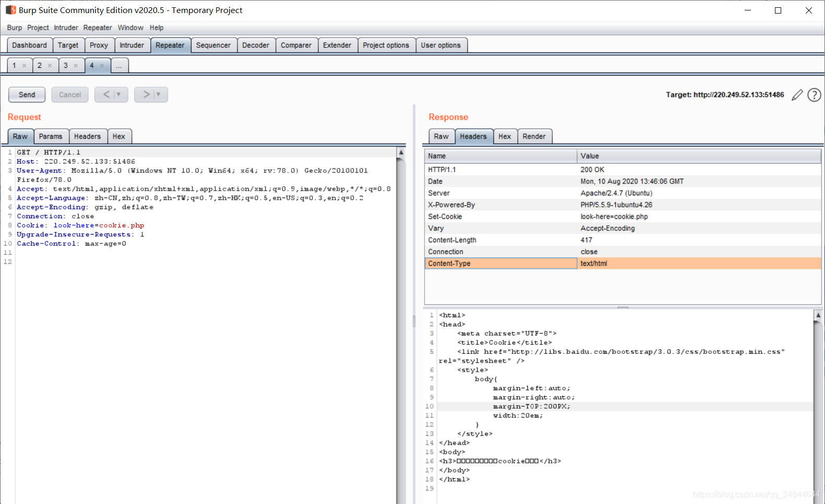Click the pencil icon to edit target
Viewport: 825px width, 504px height.
click(797, 95)
